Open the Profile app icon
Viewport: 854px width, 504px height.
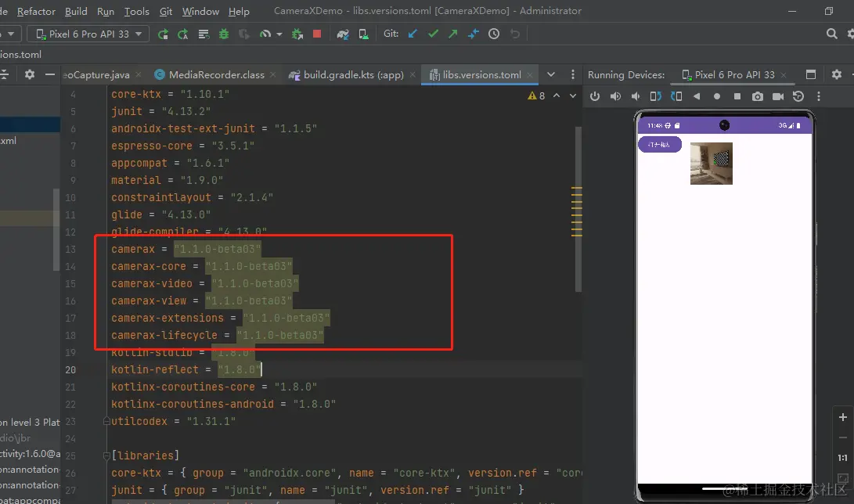click(265, 34)
